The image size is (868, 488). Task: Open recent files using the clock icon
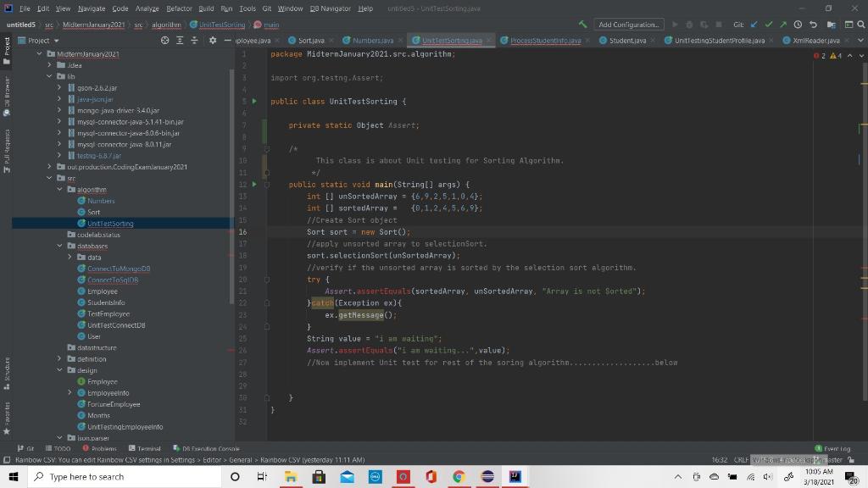point(798,25)
